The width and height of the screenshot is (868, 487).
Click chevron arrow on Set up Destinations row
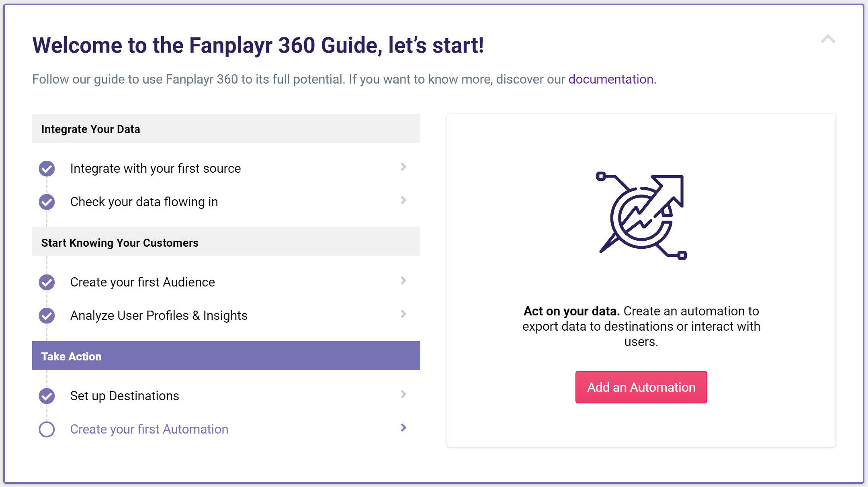(x=403, y=394)
